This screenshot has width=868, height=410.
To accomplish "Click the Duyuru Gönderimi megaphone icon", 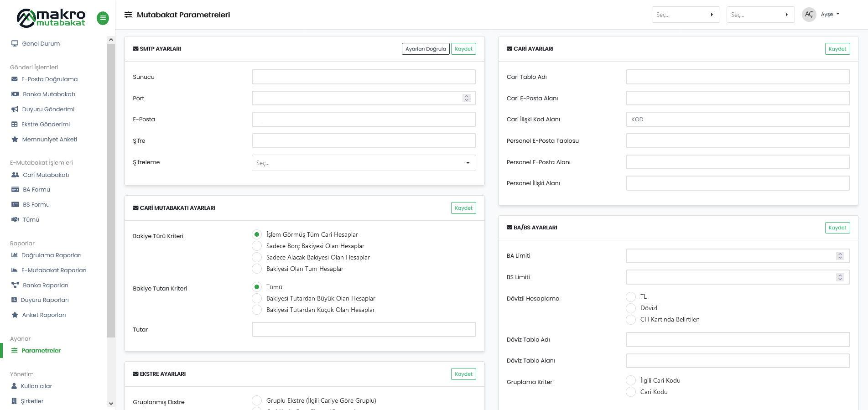I will [15, 109].
